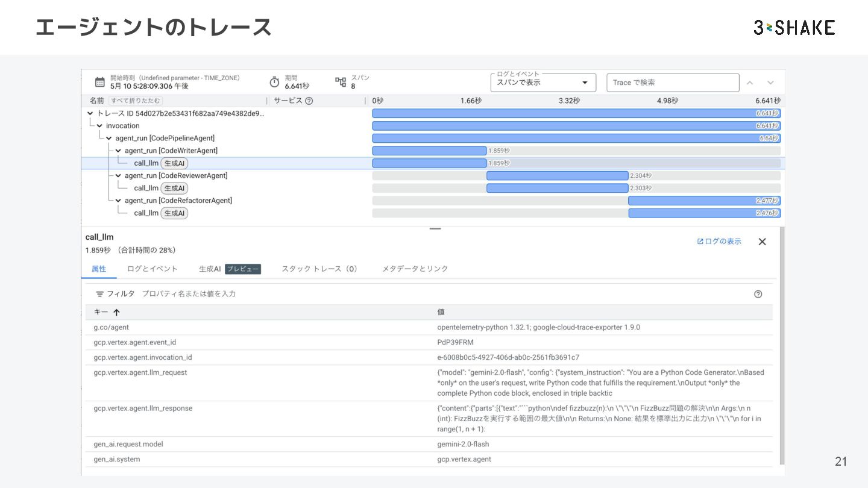Click the gemini-2.0-flash value cell

pos(463,444)
